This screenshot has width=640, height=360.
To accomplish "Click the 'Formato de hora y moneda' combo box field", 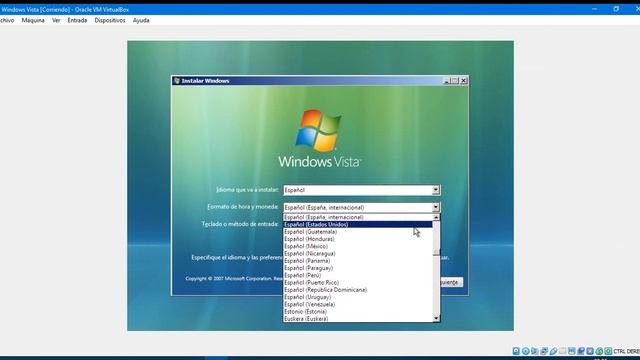I will pos(361,207).
